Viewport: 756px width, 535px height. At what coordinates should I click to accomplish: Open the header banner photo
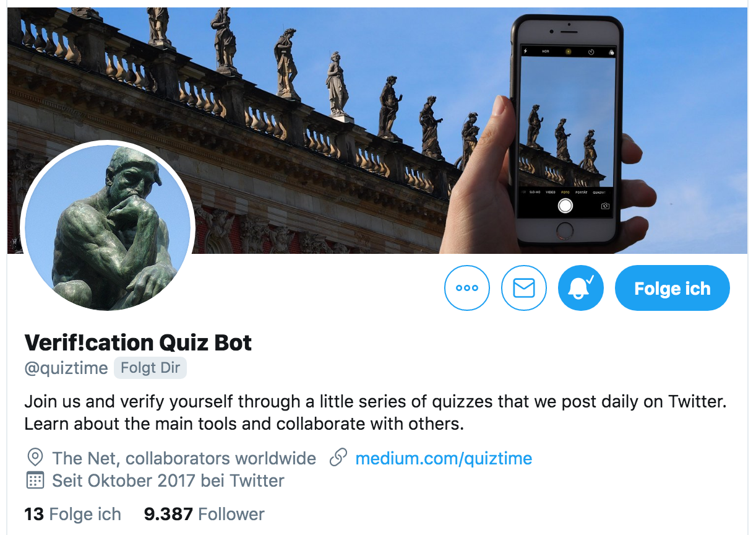click(x=377, y=131)
